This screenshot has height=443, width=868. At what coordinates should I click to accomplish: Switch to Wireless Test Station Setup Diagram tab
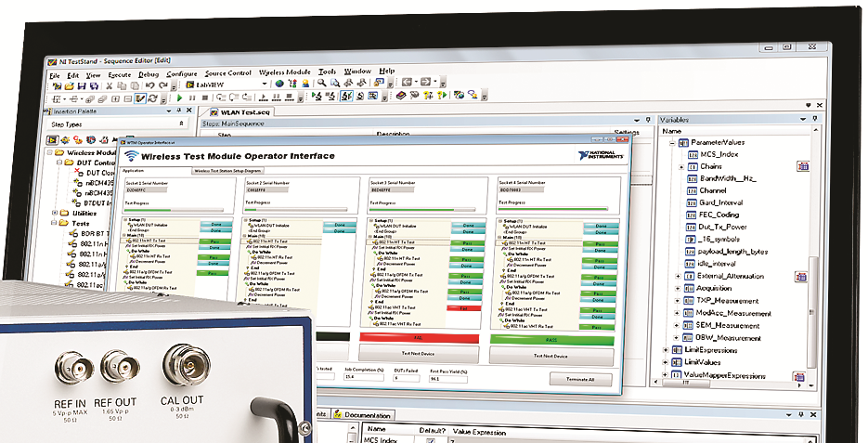tap(227, 172)
